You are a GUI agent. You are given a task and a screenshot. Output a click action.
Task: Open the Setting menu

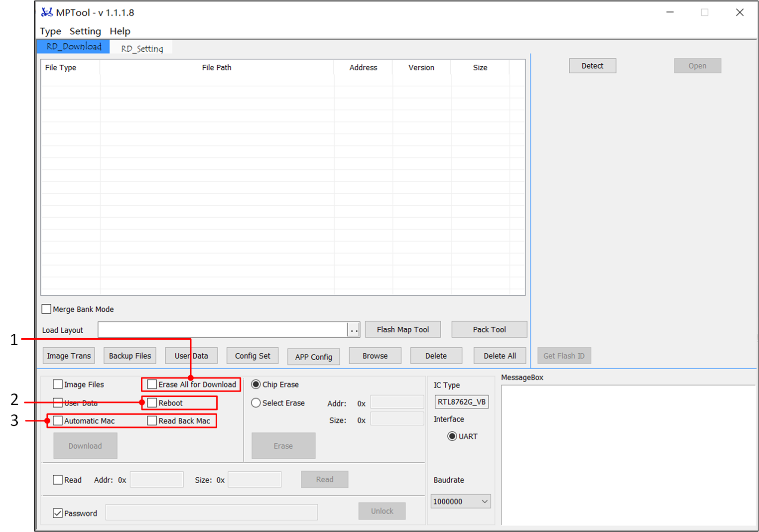click(85, 31)
